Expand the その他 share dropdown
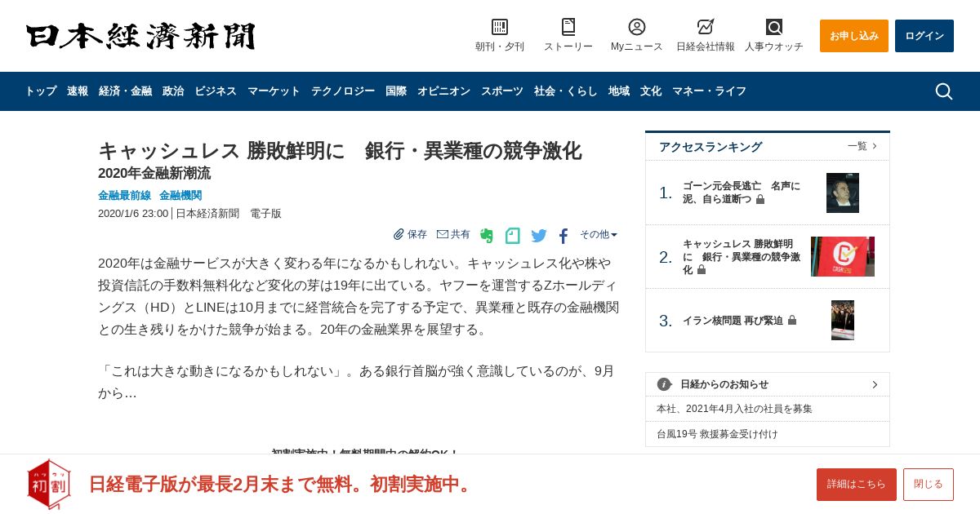This screenshot has height=514, width=980. (599, 234)
